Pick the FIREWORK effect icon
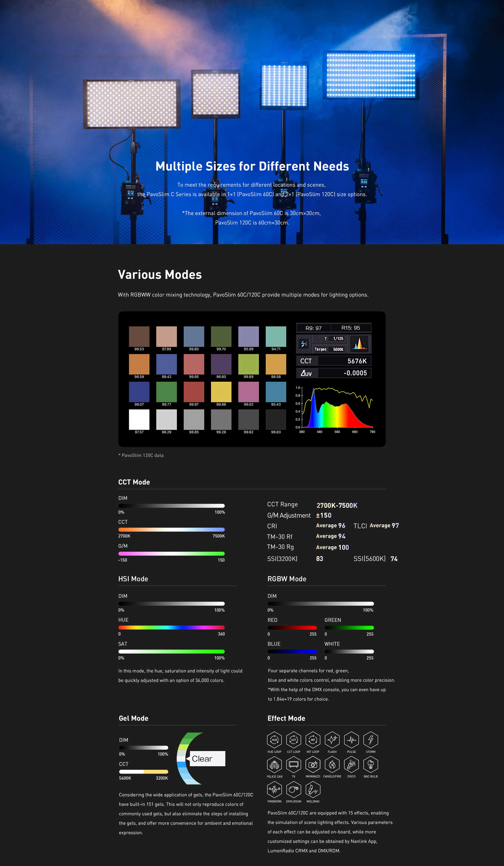Viewport: 504px width, 866px height. coord(274,789)
